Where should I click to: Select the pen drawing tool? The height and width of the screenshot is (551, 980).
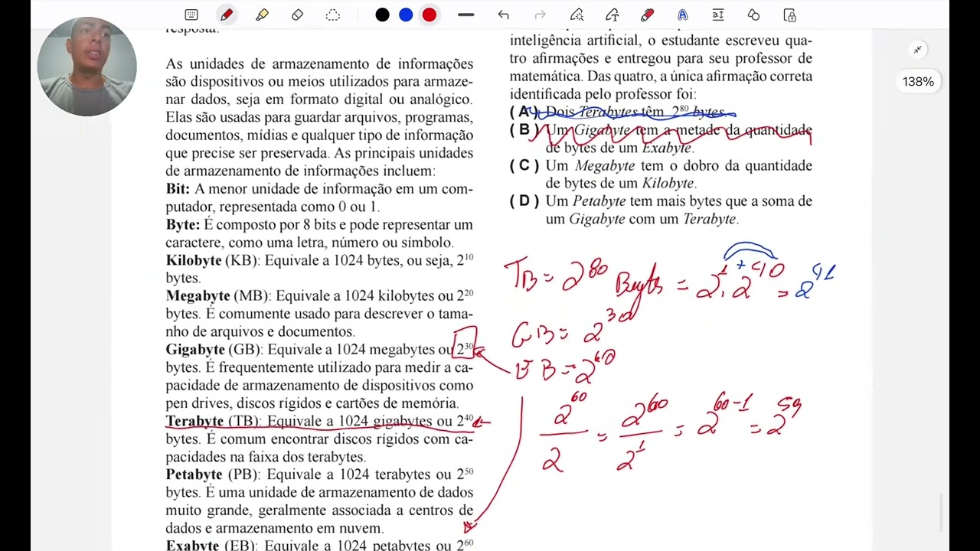point(226,15)
